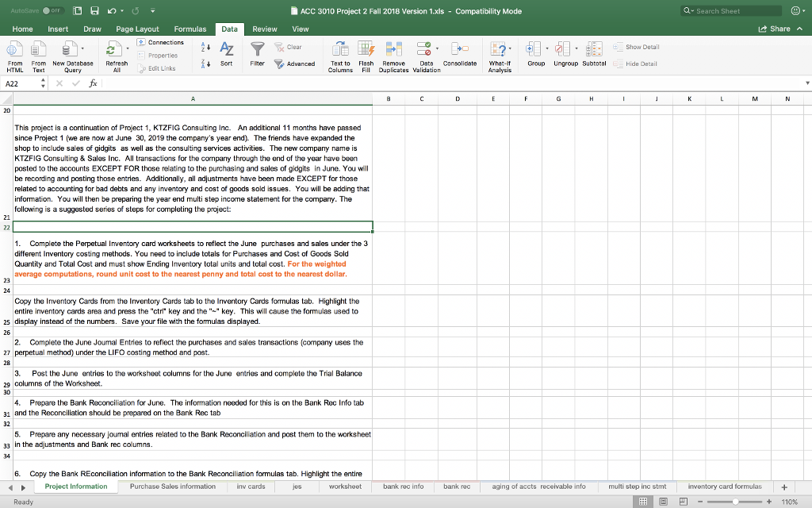Click the Subtotal icon
The image size is (812, 508).
point(594,49)
